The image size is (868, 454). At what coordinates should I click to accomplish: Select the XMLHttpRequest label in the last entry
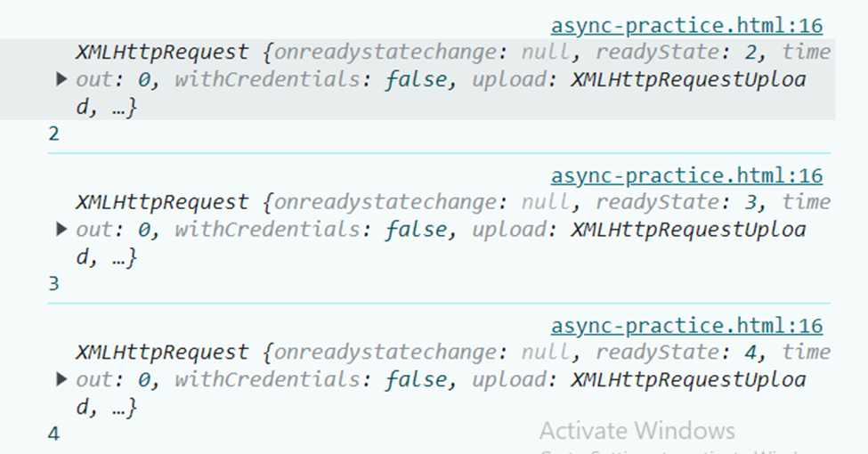[x=162, y=353]
